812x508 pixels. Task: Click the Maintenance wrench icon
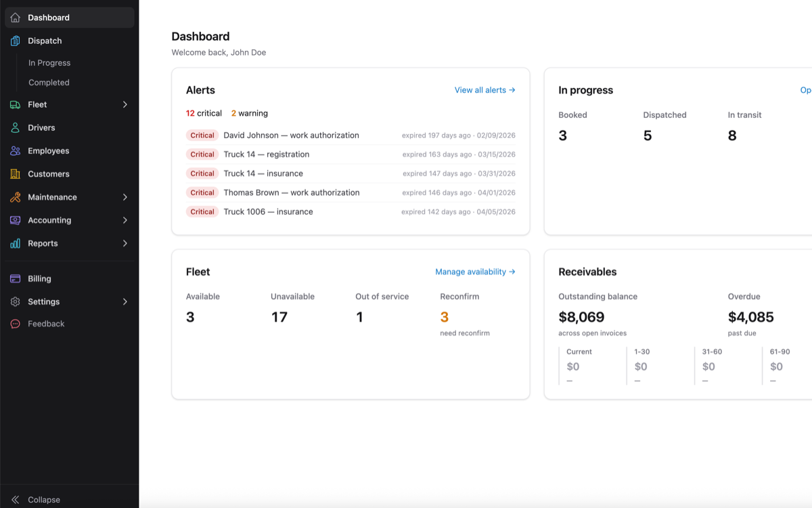15,197
